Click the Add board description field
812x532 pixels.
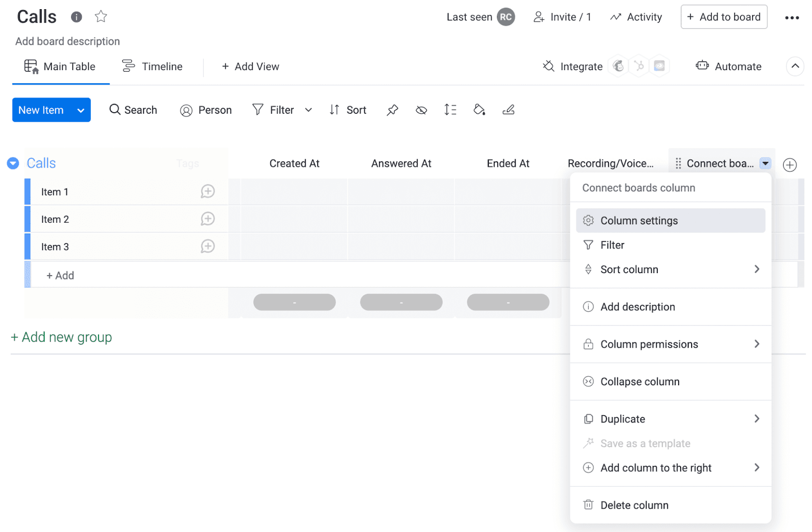coord(67,42)
